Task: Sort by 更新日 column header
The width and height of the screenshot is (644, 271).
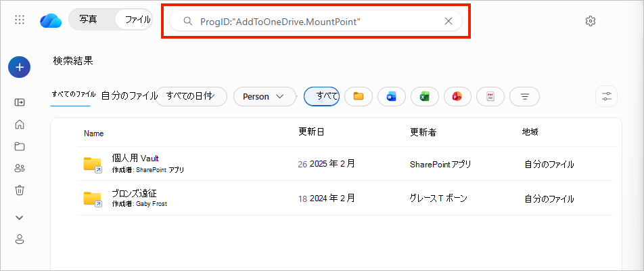Action: pos(313,132)
